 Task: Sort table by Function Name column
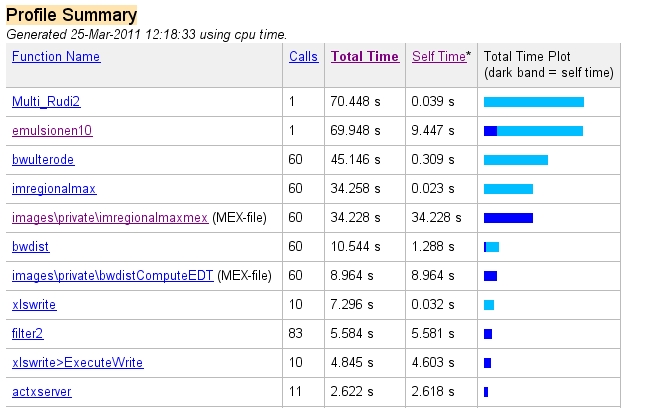(56, 57)
